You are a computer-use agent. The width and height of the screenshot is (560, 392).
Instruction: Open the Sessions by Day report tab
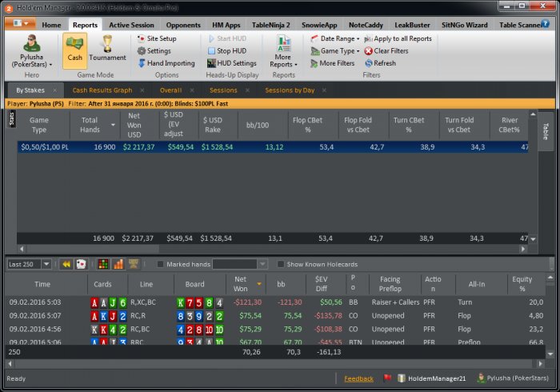(x=290, y=90)
